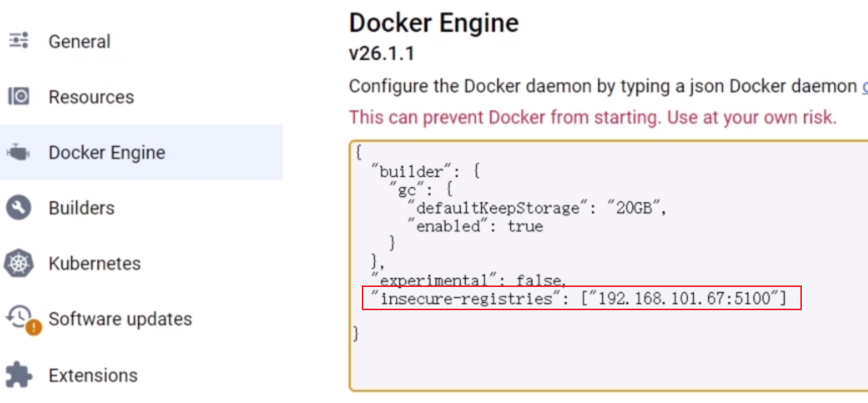The image size is (868, 403).
Task: Select the Docker Engine sidebar label
Action: coord(107,152)
